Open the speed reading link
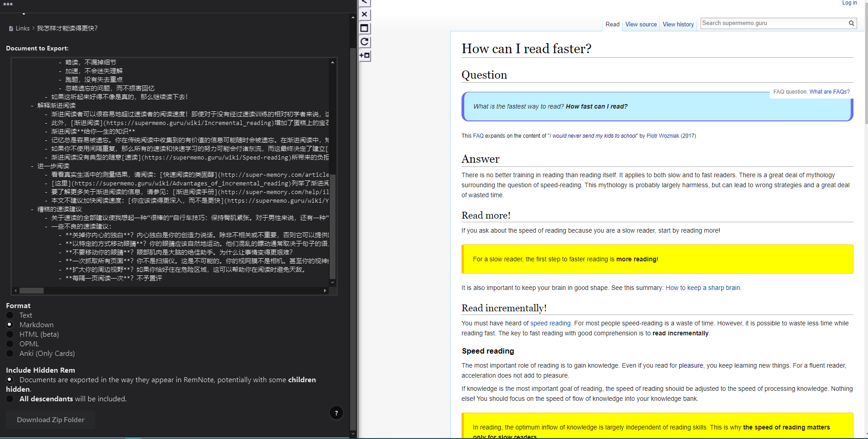 (x=550, y=324)
